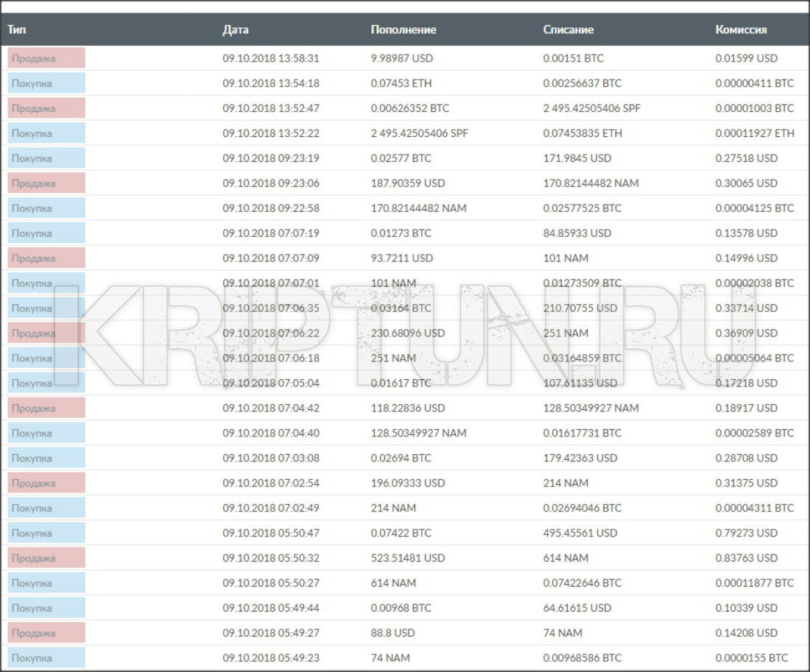
Task: Click deposit value 93.7211 USD
Action: tap(402, 258)
